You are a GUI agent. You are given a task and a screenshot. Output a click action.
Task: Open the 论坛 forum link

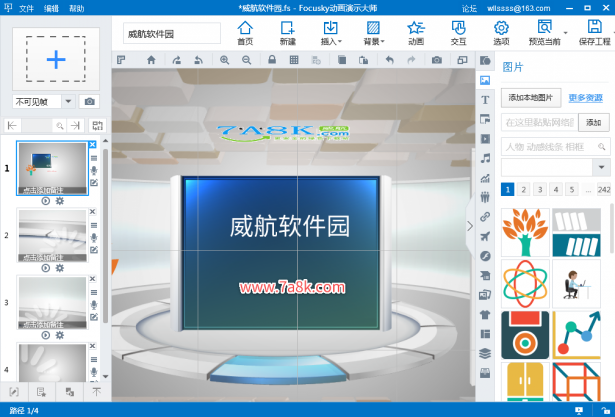[x=469, y=8]
